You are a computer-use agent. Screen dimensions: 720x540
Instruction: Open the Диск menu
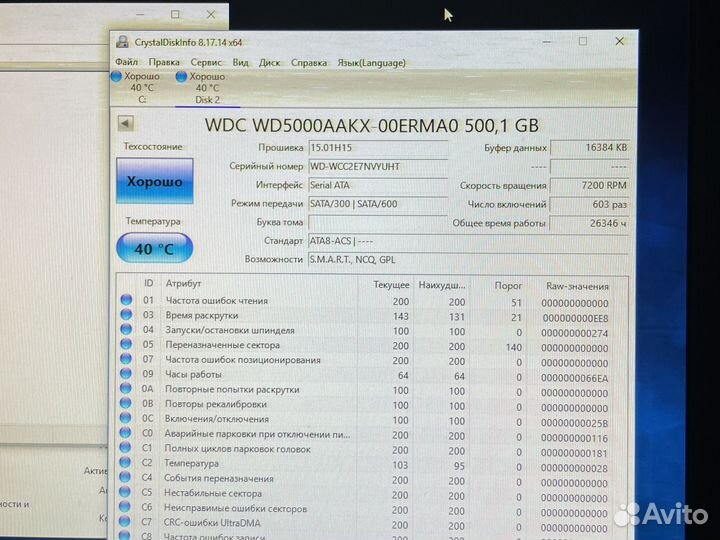[x=269, y=62]
